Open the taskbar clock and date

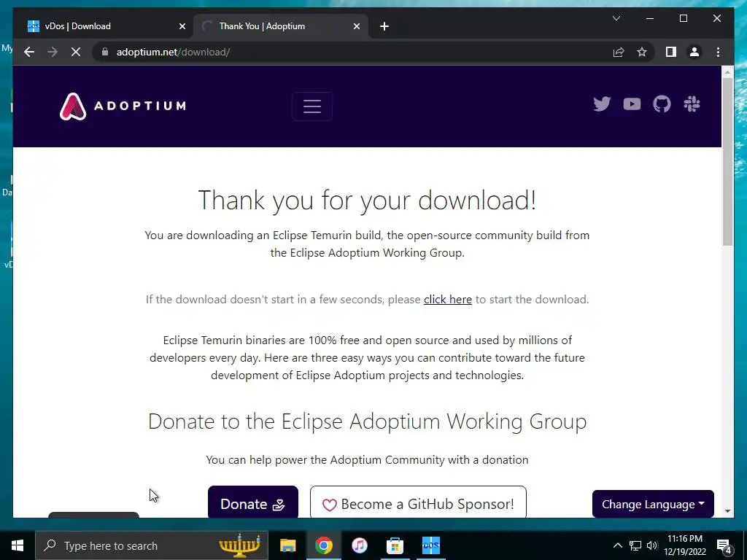click(x=684, y=545)
